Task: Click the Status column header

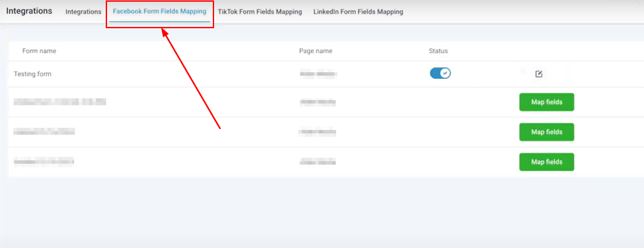Action: [438, 51]
